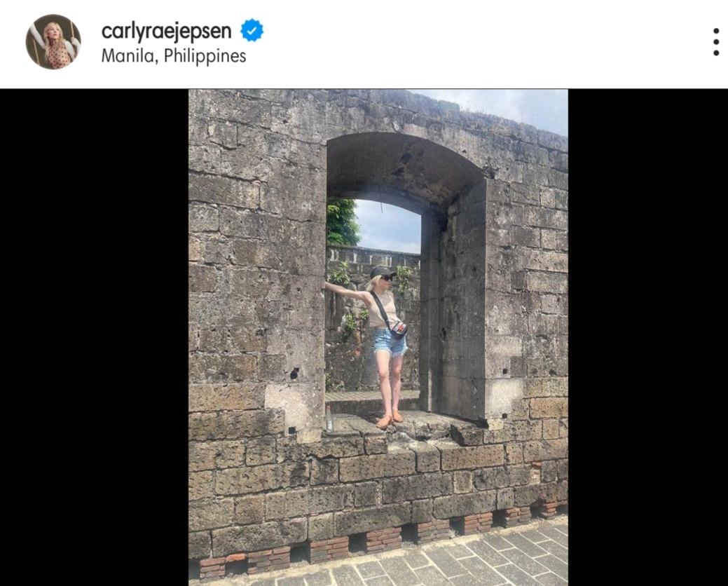
Task: Tap the crossbody bag on the woman
Action: [399, 329]
